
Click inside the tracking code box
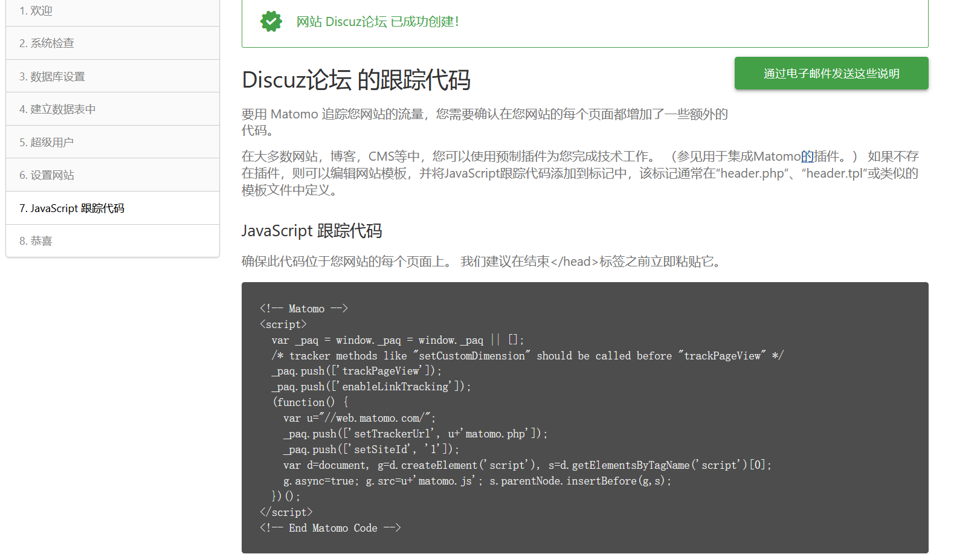[x=585, y=417]
